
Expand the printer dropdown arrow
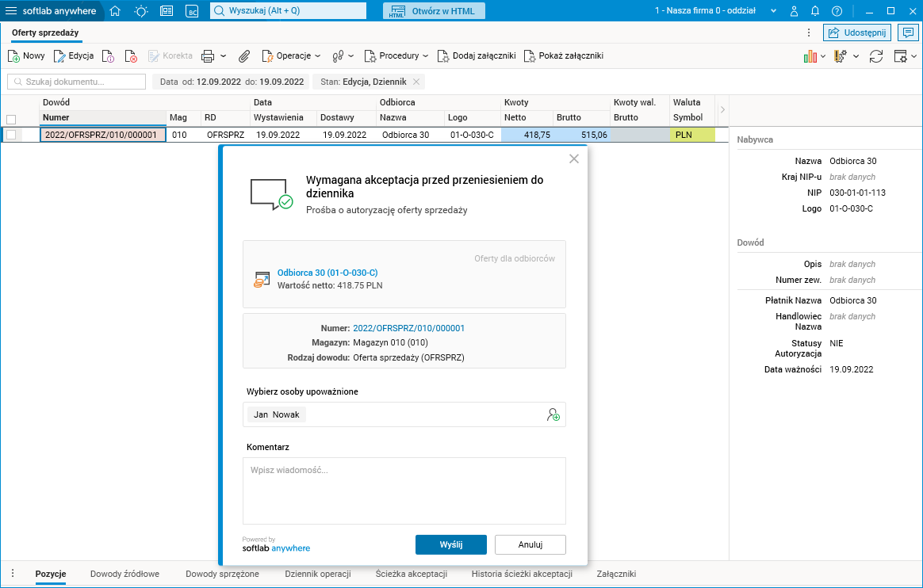(x=223, y=55)
